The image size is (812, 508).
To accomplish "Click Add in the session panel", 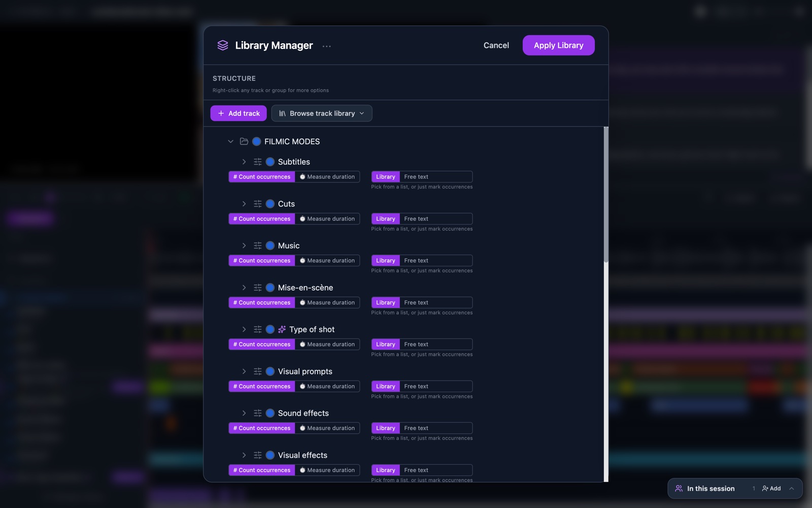I will [x=771, y=488].
